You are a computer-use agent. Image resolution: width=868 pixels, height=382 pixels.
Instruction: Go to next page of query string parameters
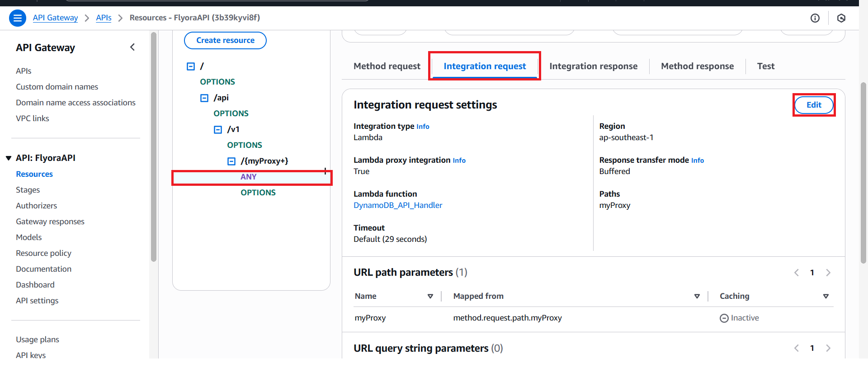[828, 348]
